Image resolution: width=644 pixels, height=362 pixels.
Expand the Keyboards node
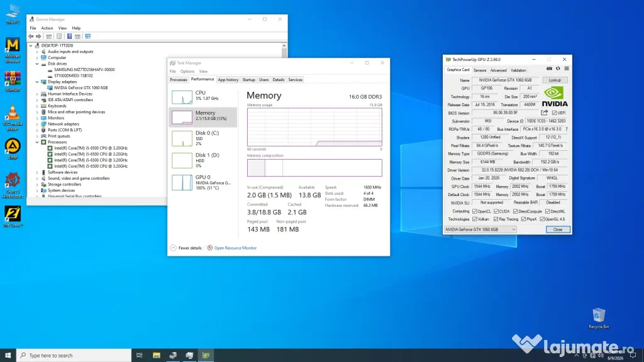point(37,106)
